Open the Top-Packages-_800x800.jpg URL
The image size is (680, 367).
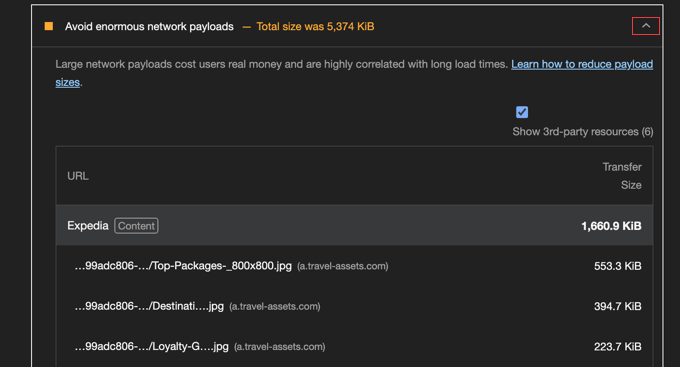[x=183, y=265]
